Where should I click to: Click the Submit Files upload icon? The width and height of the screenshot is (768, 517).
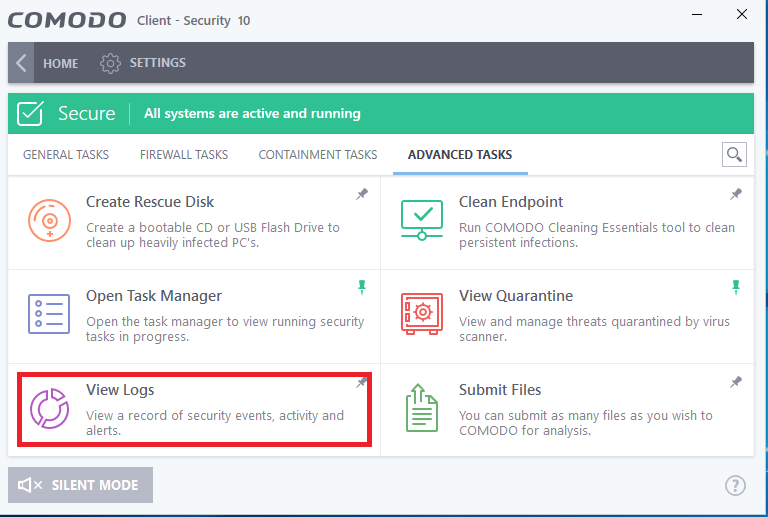tap(422, 408)
